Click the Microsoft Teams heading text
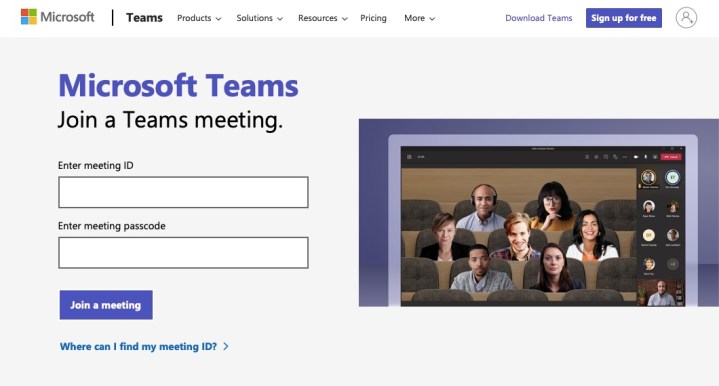 pyautogui.click(x=178, y=86)
